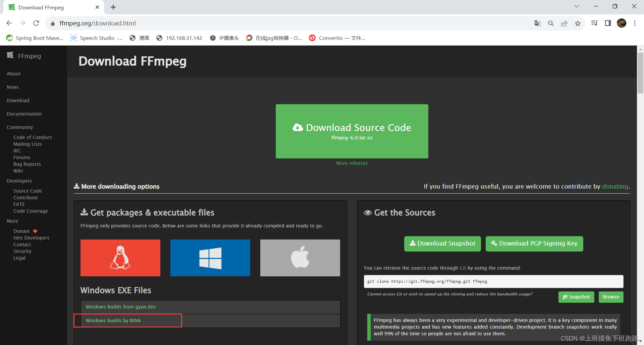The width and height of the screenshot is (644, 345).
Task: Open Community in the sidebar
Action: (x=20, y=127)
